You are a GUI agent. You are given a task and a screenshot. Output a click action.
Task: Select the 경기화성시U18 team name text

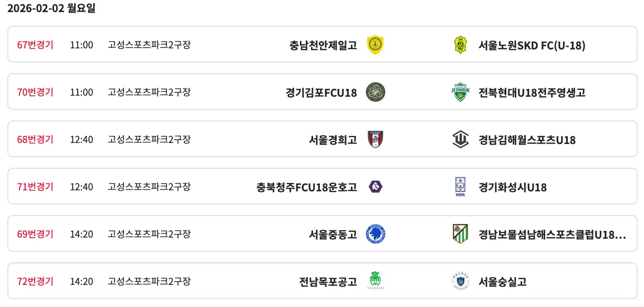513,187
